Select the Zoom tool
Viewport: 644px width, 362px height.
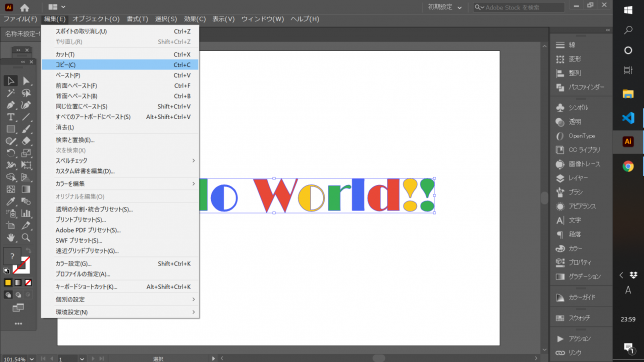pyautogui.click(x=26, y=237)
